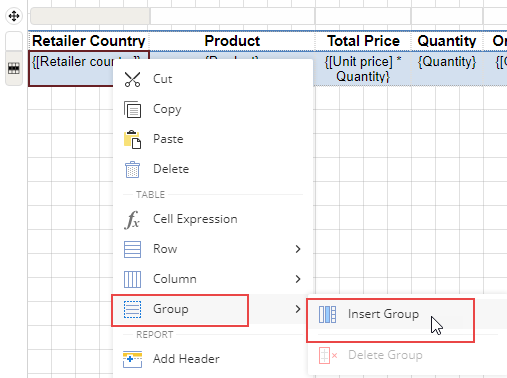Expand the Column submenu arrow
The width and height of the screenshot is (507, 378).
click(x=298, y=279)
